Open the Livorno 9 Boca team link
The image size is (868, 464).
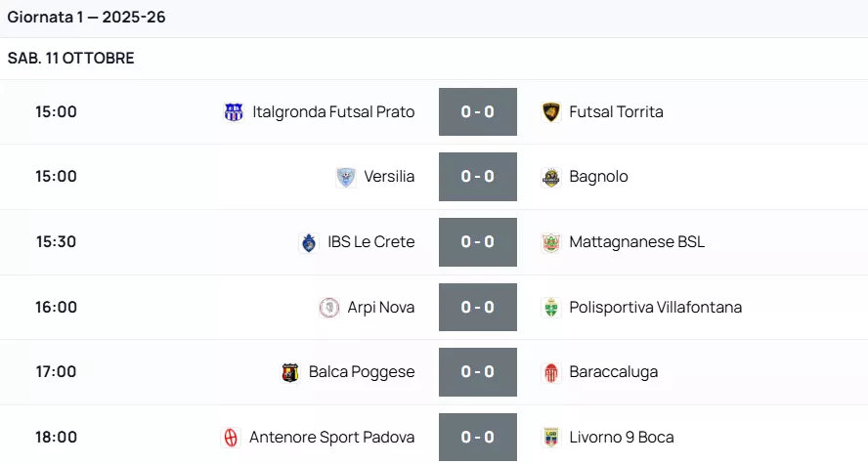point(622,438)
